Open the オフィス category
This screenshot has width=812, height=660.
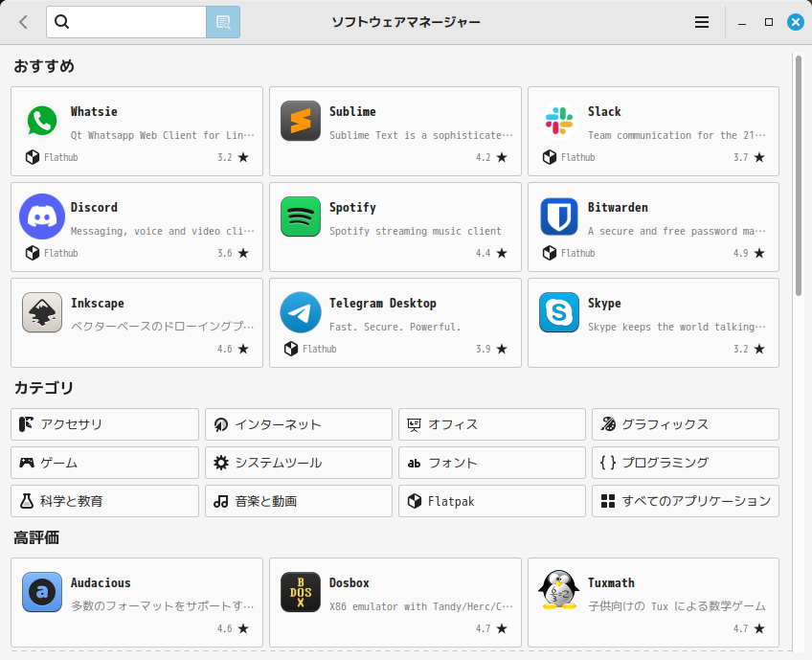click(x=492, y=424)
